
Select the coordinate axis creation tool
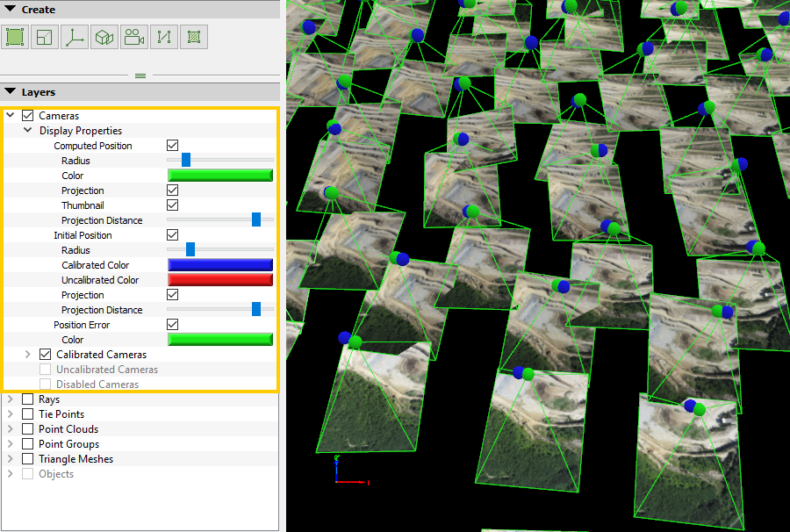[x=74, y=36]
